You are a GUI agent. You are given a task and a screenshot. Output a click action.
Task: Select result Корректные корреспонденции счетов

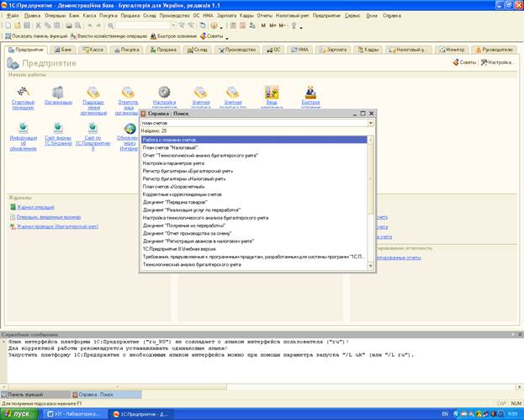point(254,194)
